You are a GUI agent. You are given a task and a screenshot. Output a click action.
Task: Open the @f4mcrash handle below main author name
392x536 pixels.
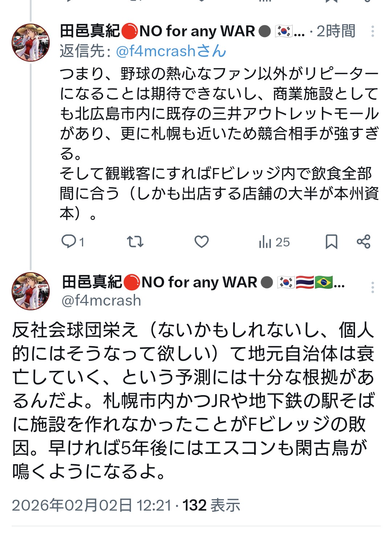pos(101,300)
